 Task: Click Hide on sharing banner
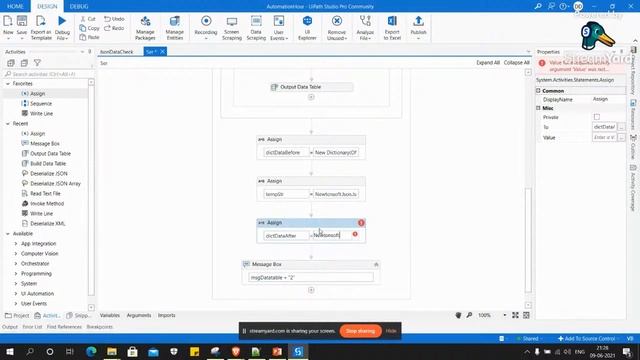point(391,331)
